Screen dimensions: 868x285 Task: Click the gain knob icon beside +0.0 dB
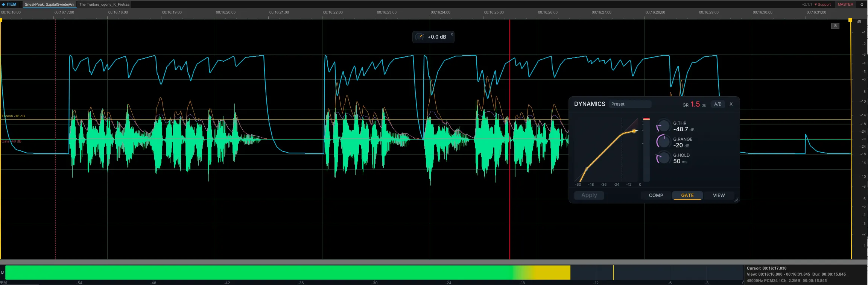[420, 37]
